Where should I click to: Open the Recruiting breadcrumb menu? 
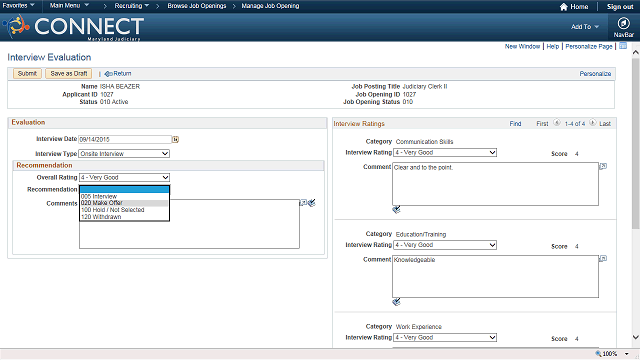(131, 6)
